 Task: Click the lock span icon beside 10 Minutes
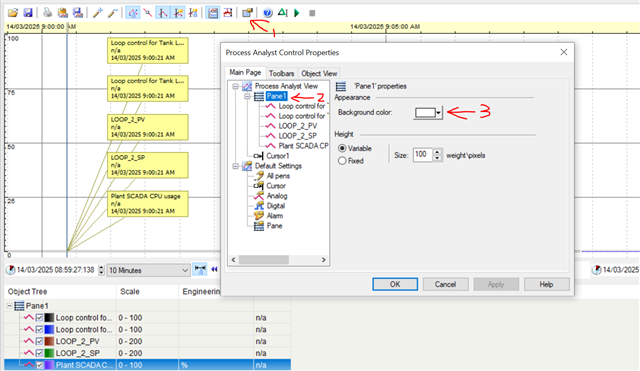[x=200, y=269]
